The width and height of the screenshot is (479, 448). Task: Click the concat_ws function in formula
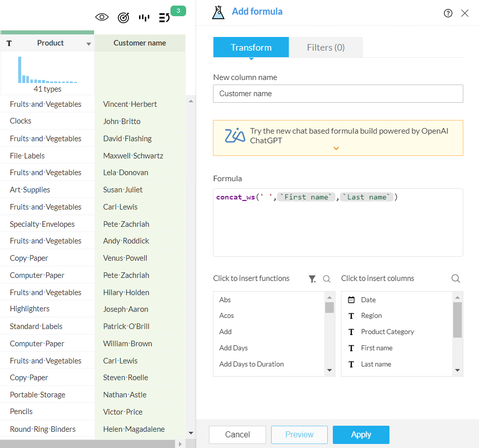pos(235,197)
